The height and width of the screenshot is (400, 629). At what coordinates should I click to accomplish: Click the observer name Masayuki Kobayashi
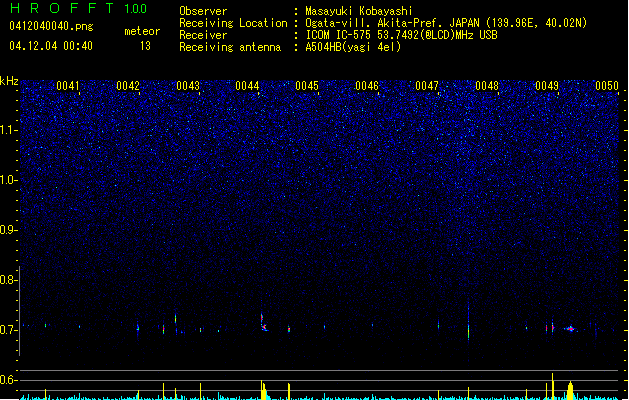pos(359,11)
